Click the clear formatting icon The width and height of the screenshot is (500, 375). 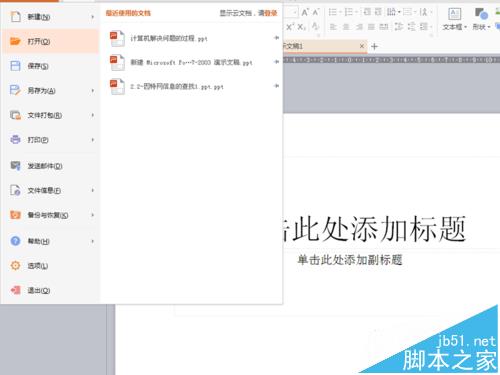[315, 27]
